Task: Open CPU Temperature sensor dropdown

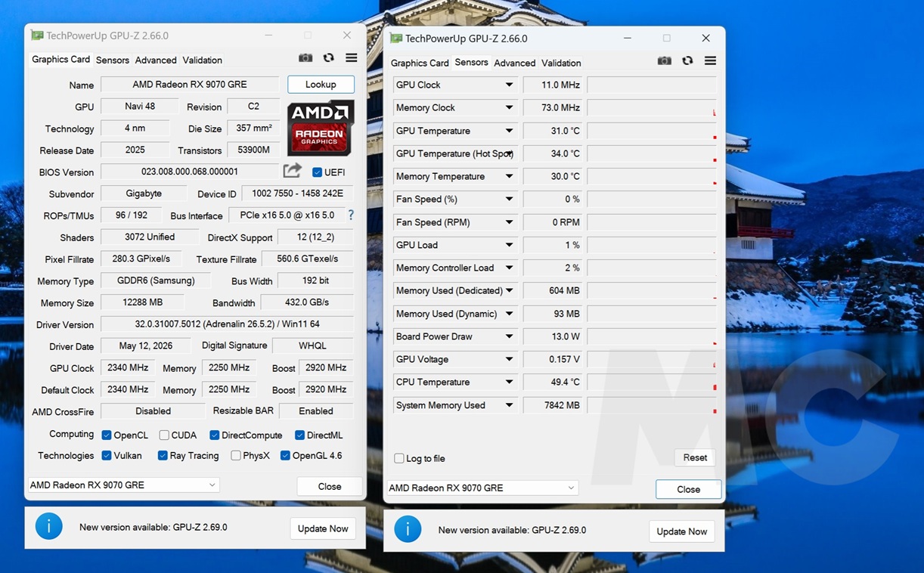Action: coord(509,382)
